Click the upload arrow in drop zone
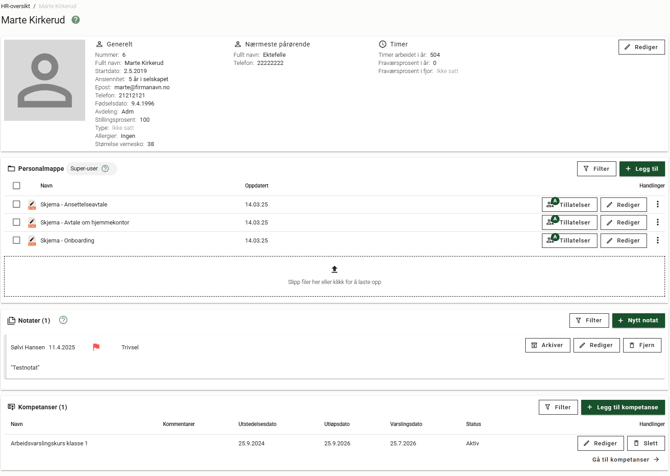 [x=334, y=270]
